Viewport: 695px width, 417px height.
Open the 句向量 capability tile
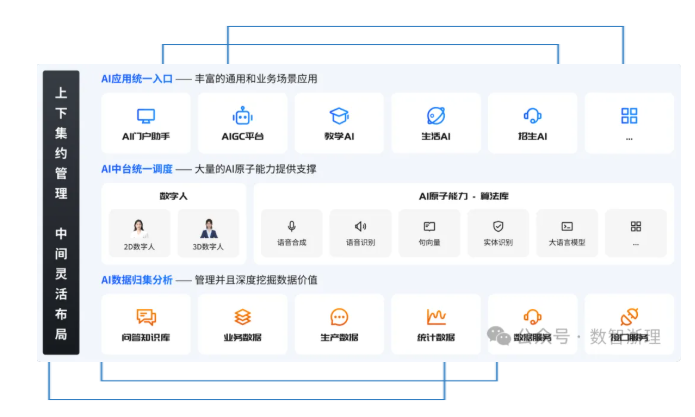point(429,233)
